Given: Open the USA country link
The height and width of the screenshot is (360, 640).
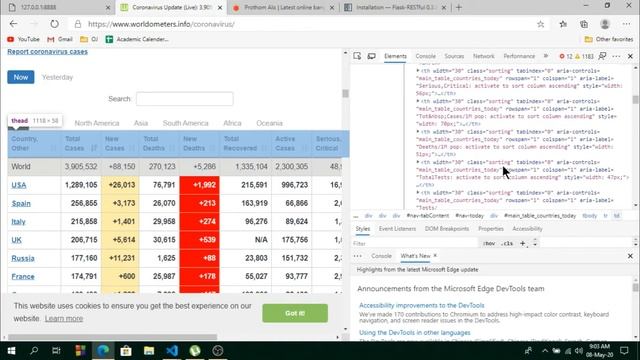Looking at the screenshot, I should [x=19, y=185].
